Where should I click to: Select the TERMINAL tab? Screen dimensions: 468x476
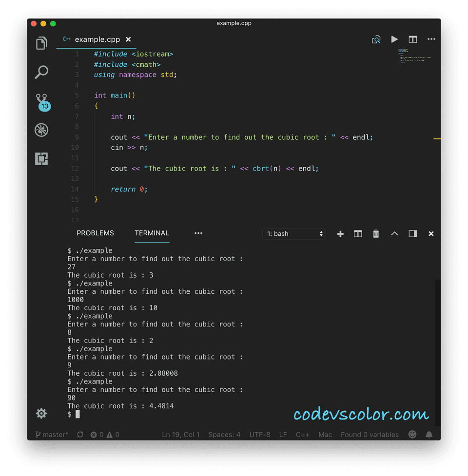pyautogui.click(x=152, y=233)
